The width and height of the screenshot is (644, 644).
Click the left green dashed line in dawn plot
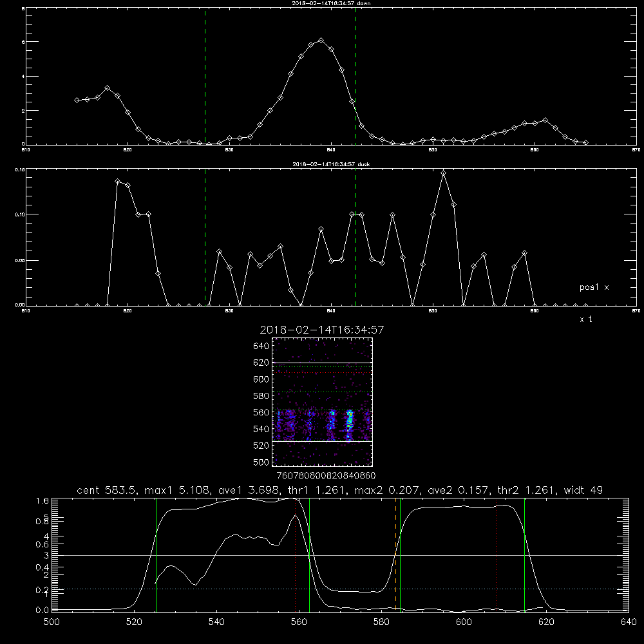205,76
